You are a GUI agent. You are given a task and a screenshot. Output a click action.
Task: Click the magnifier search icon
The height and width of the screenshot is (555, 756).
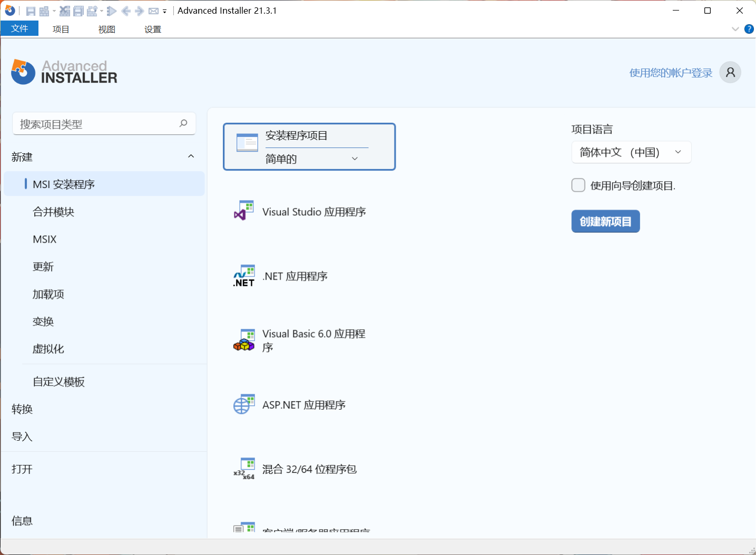click(x=183, y=123)
